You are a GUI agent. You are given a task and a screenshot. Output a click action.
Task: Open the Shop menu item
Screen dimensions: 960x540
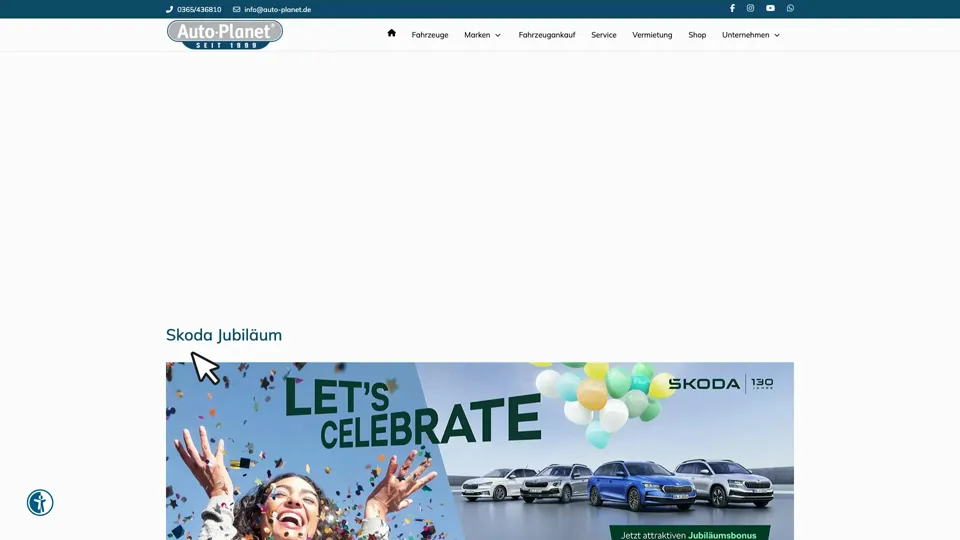point(697,35)
